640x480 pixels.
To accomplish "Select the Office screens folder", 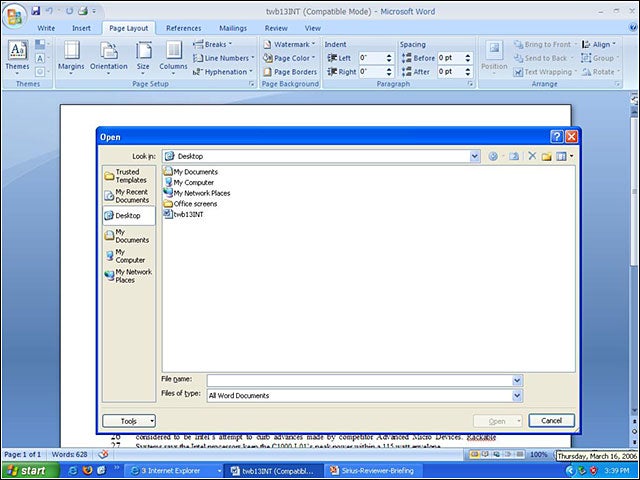I will coord(190,204).
